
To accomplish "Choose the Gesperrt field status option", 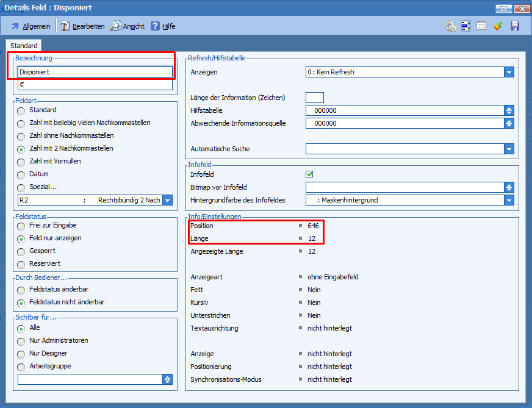I will [21, 251].
